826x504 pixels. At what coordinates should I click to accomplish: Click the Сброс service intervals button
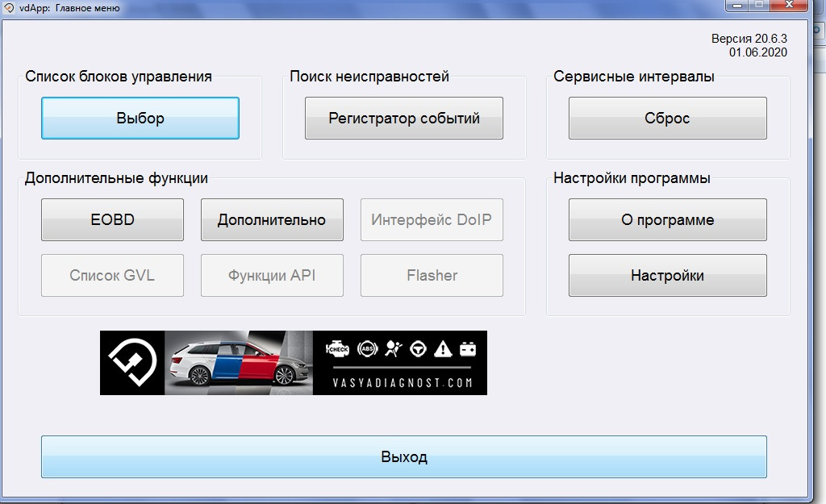[x=667, y=118]
